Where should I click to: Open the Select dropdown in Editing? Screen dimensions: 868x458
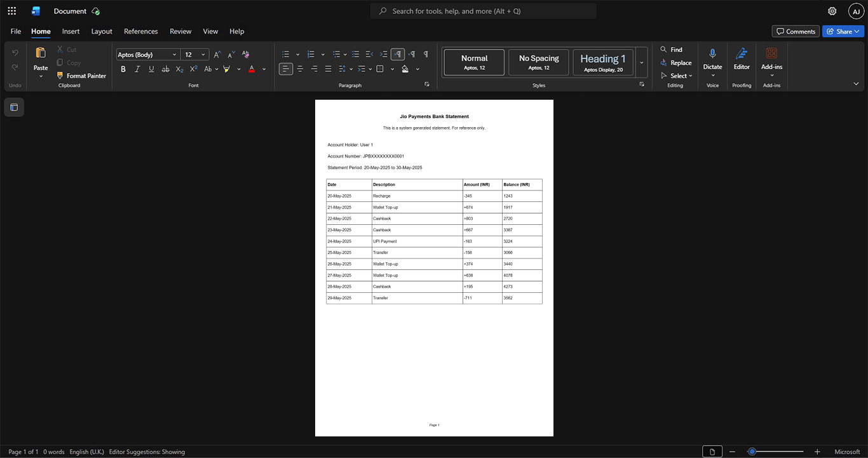click(677, 76)
